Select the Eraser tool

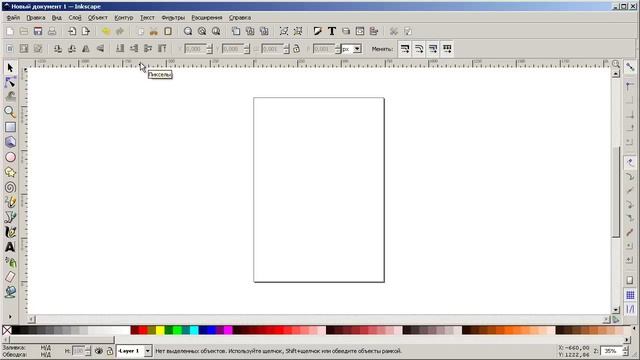coord(10,277)
